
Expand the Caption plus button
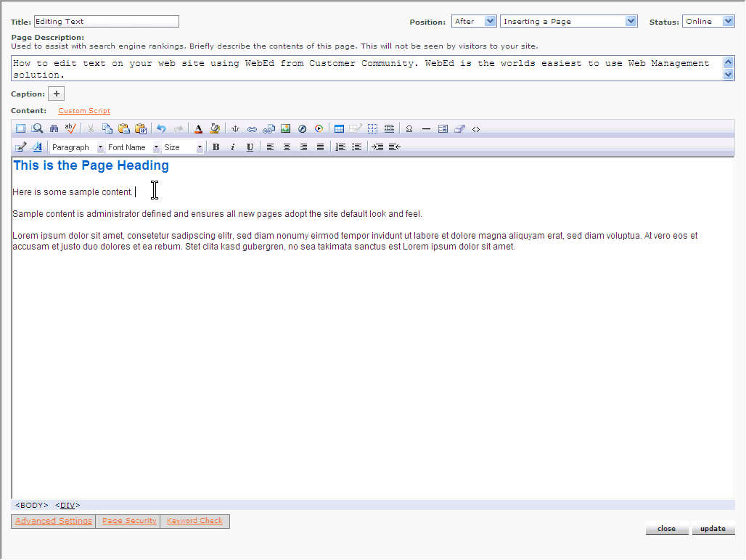pos(56,94)
